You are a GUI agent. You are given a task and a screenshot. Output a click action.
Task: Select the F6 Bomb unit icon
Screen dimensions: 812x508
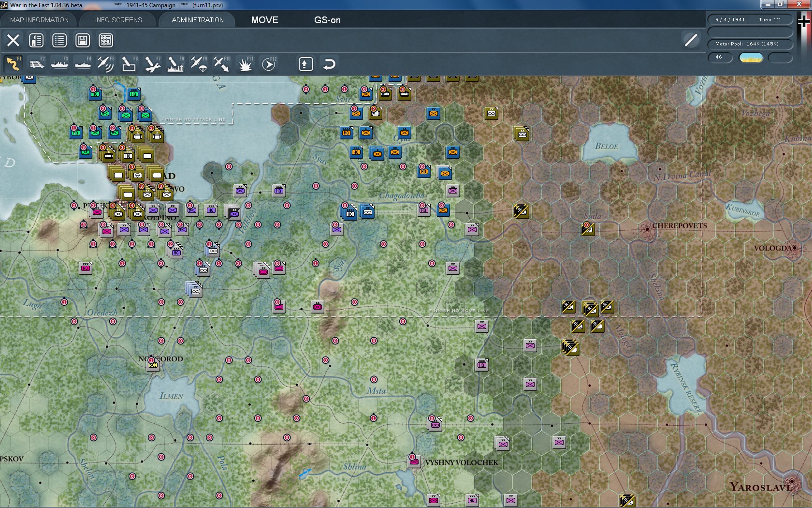[x=129, y=64]
